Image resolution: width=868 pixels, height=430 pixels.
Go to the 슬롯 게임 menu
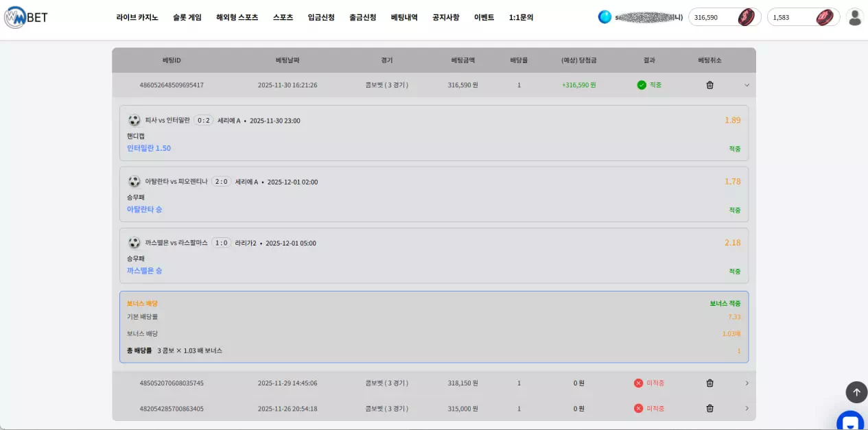[187, 17]
